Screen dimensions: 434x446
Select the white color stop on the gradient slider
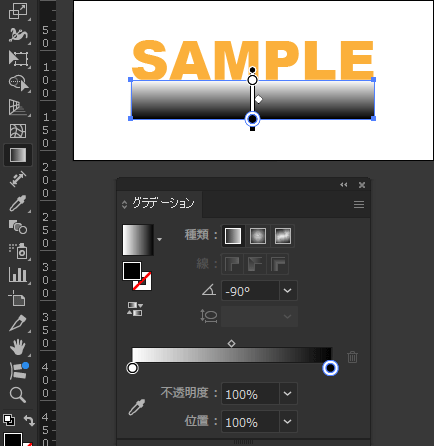tap(132, 368)
